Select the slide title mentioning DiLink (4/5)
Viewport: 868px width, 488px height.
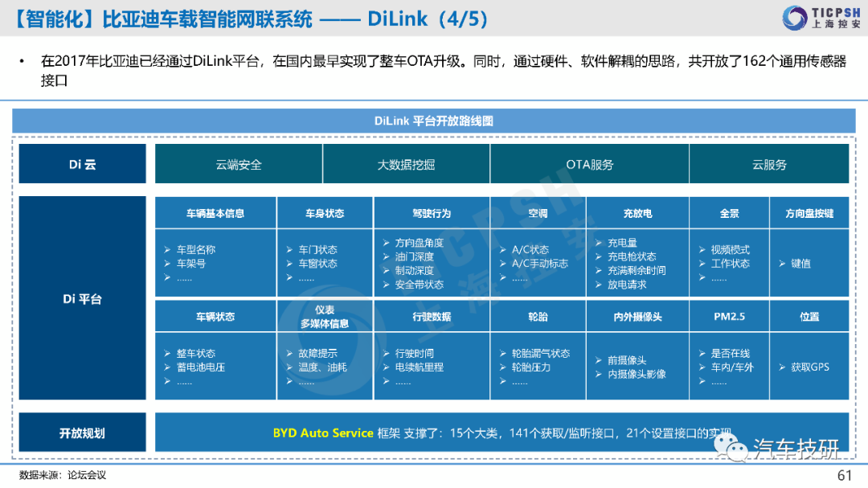pyautogui.click(x=250, y=18)
